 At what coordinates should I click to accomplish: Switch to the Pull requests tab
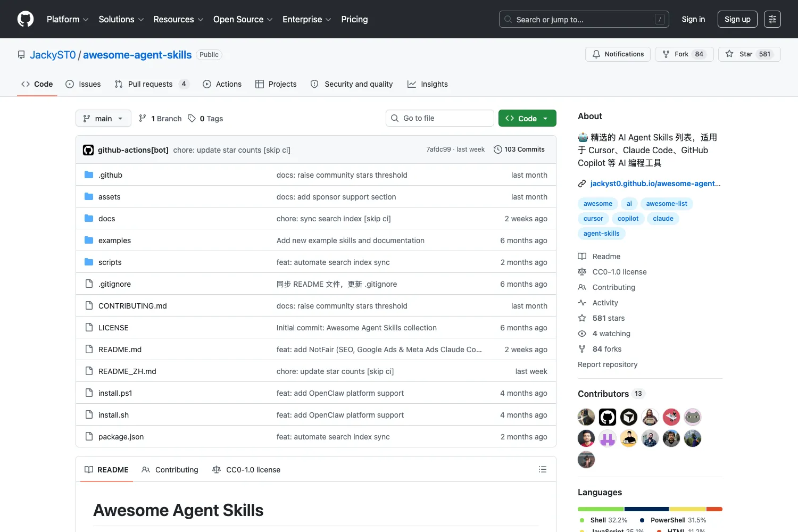click(152, 84)
